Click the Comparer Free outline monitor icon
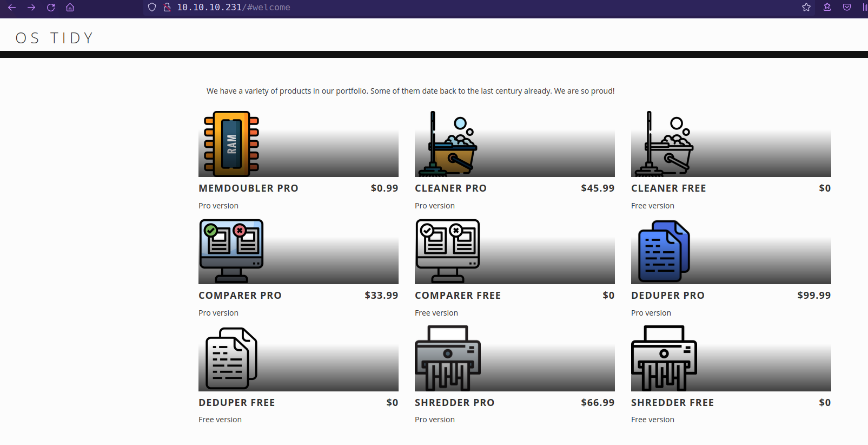Image resolution: width=868 pixels, height=445 pixels. (x=448, y=251)
